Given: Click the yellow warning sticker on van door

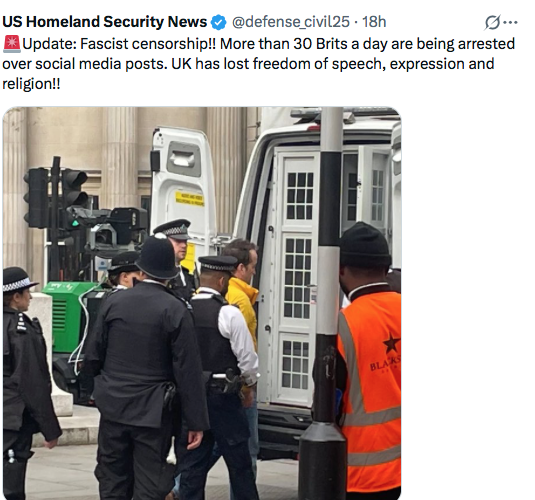Looking at the screenshot, I should pyautogui.click(x=190, y=199).
